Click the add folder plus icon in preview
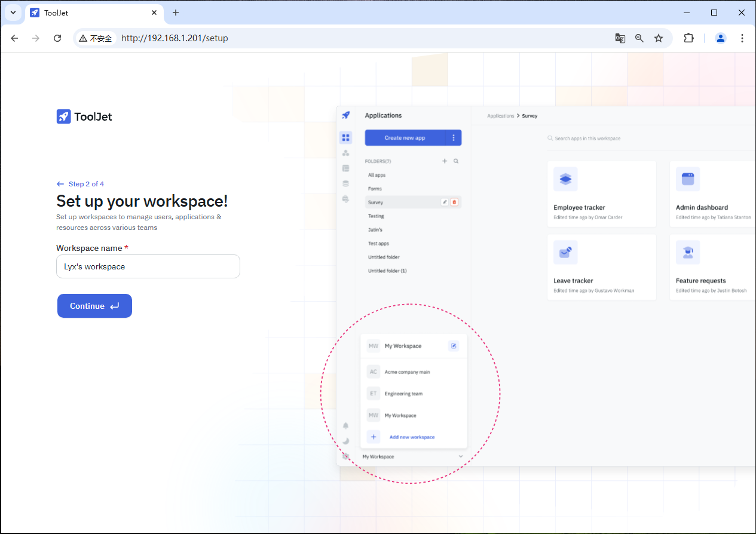The width and height of the screenshot is (756, 534). pos(445,161)
